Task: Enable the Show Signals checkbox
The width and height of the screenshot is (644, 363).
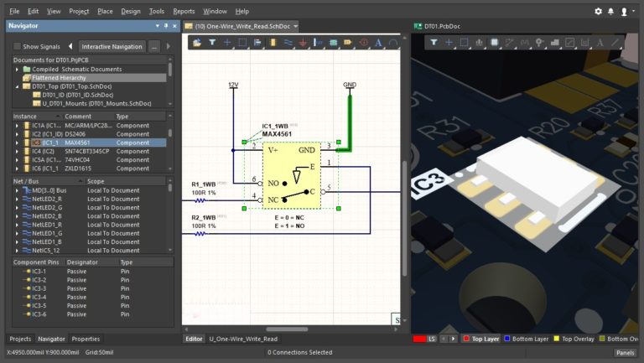Action: pos(17,46)
